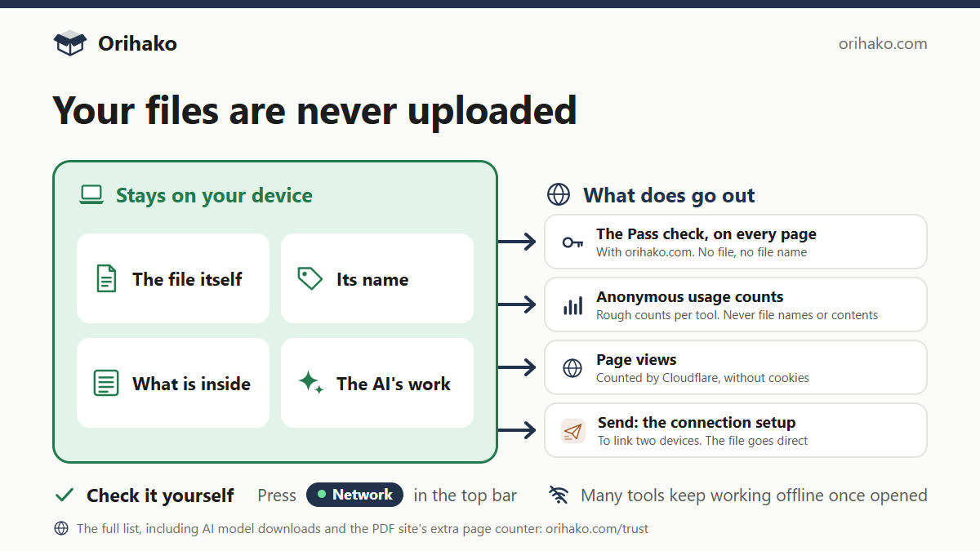Select The file itself card
This screenshot has width=980, height=551.
click(x=173, y=278)
